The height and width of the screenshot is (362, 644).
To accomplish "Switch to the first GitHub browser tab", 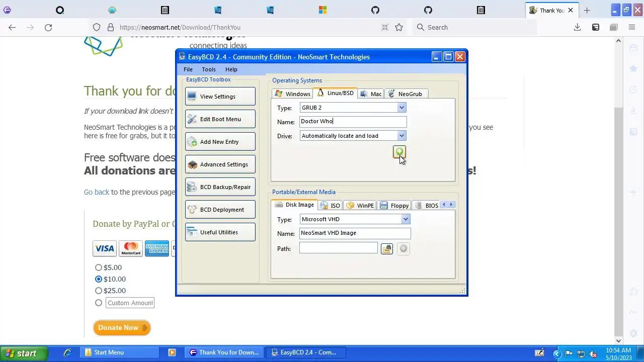I will 375,10.
